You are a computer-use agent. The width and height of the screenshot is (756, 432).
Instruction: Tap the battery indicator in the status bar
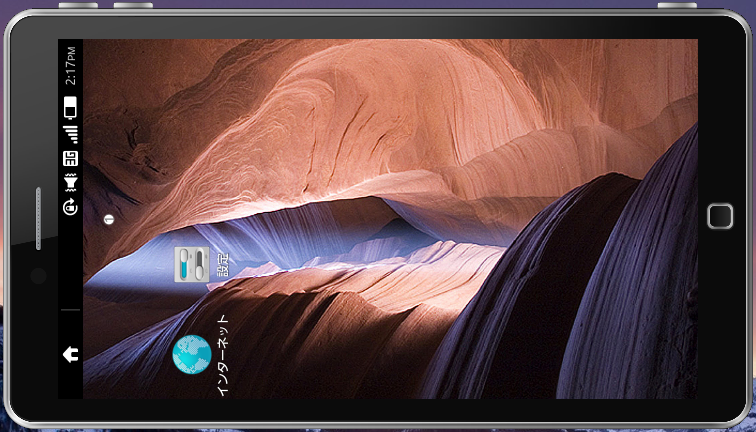point(70,107)
